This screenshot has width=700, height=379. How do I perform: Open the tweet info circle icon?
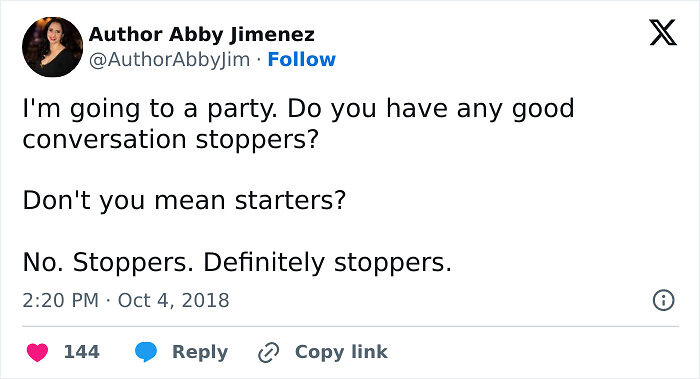point(663,300)
